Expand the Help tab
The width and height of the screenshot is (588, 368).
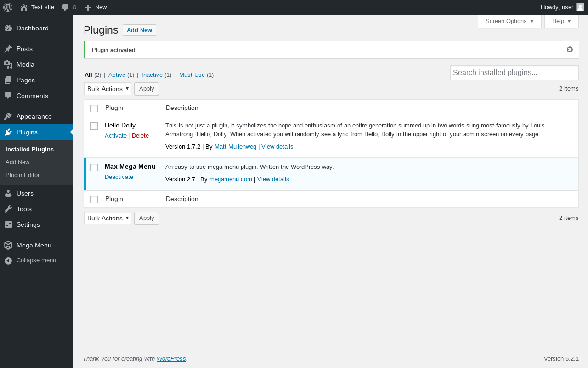click(561, 21)
